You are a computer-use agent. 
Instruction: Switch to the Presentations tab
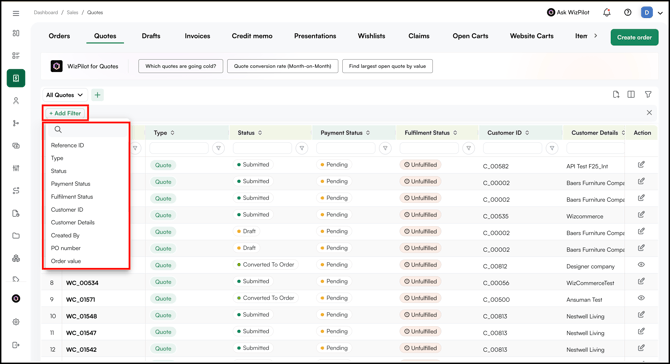click(x=315, y=36)
